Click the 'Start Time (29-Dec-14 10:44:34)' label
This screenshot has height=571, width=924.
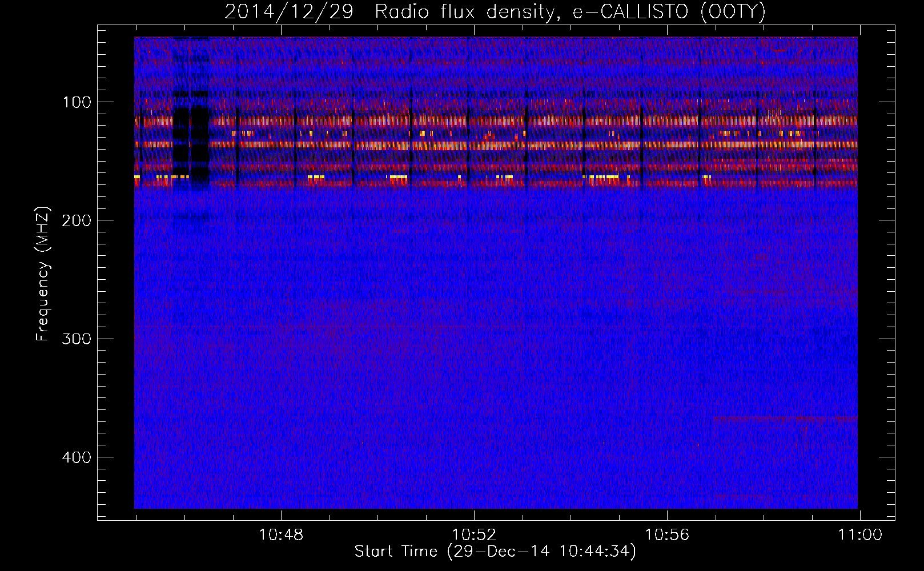[495, 552]
